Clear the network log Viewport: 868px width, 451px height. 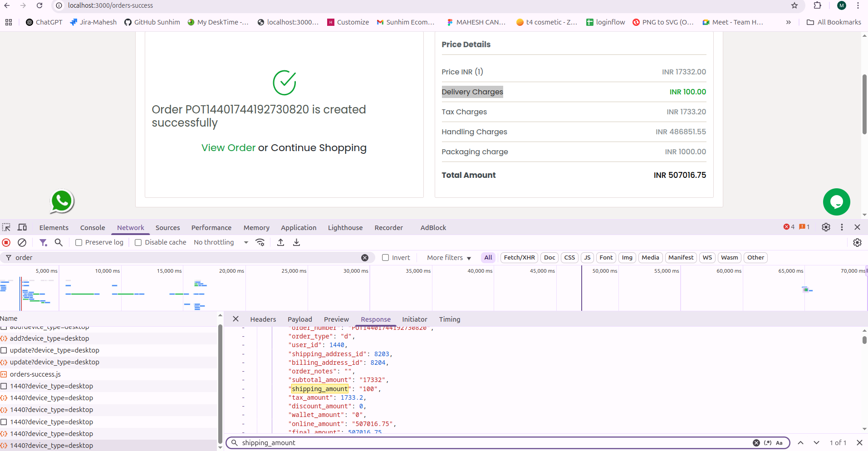click(x=22, y=242)
